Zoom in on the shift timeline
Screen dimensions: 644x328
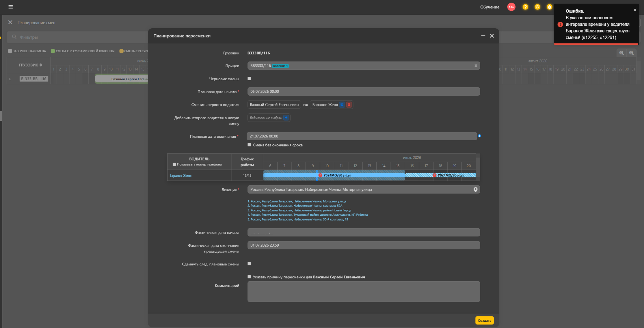(x=621, y=53)
